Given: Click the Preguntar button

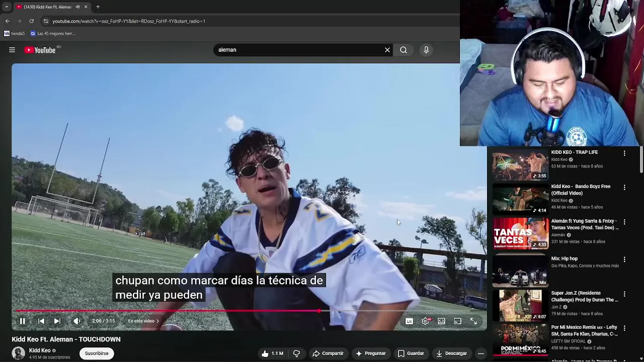Looking at the screenshot, I should tap(370, 353).
